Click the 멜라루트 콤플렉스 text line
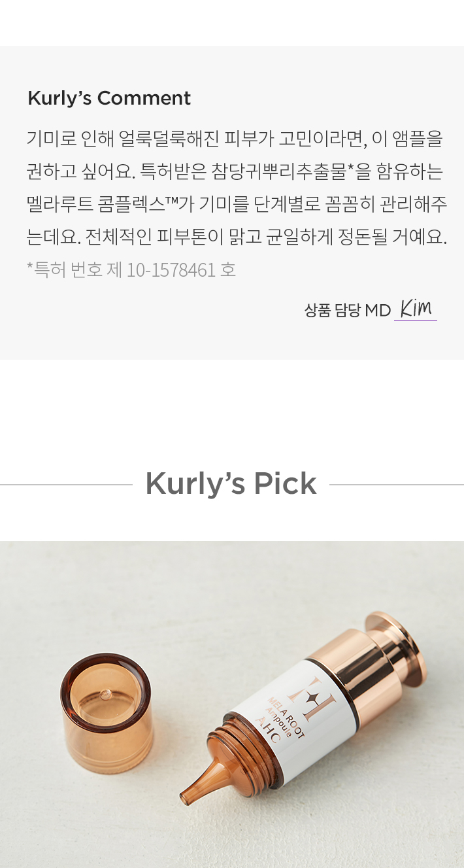This screenshot has height=868, width=464. [237, 204]
